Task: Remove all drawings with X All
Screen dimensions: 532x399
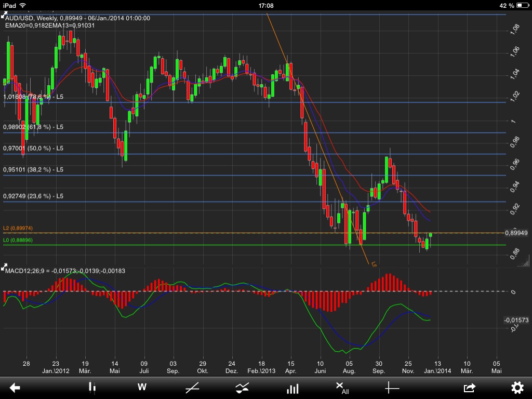Action: click(342, 388)
